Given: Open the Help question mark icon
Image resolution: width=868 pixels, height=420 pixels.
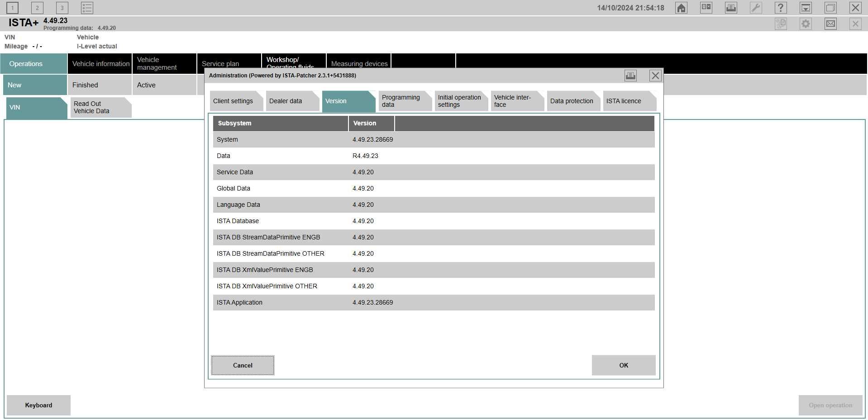Looking at the screenshot, I should (x=781, y=8).
